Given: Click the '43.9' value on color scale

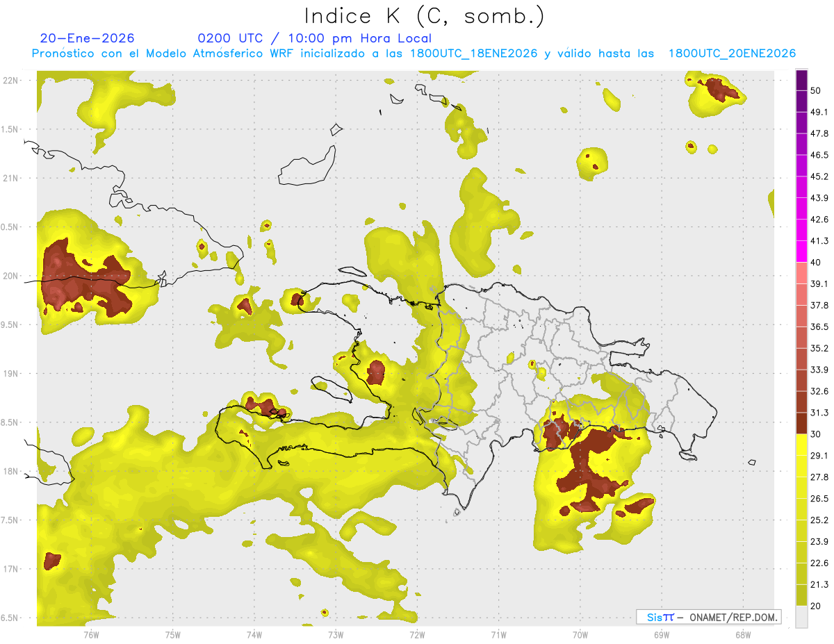Looking at the screenshot, I should click(x=819, y=198).
